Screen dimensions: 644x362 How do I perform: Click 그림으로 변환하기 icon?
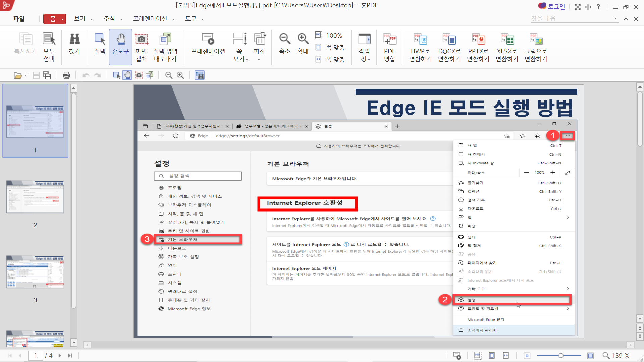click(x=536, y=47)
